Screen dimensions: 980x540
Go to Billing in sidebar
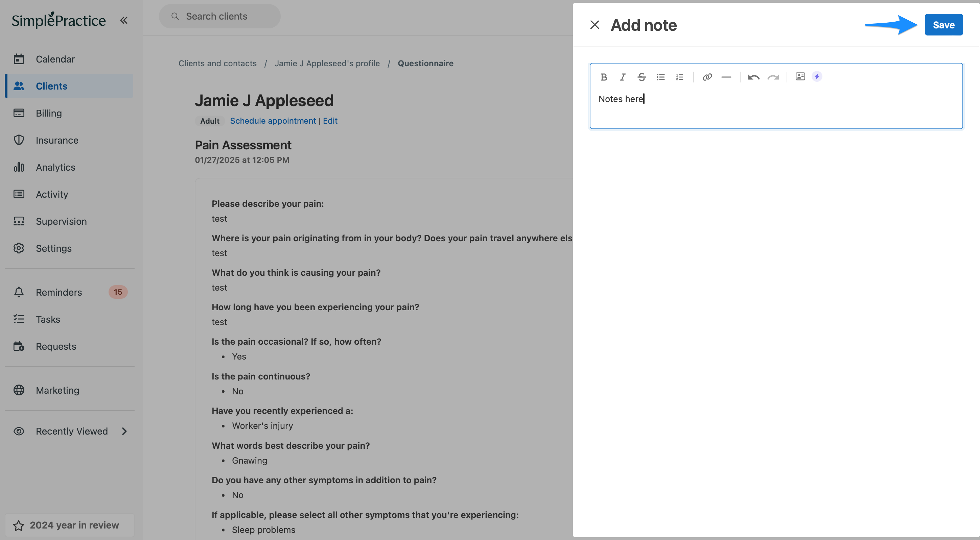(x=69, y=113)
